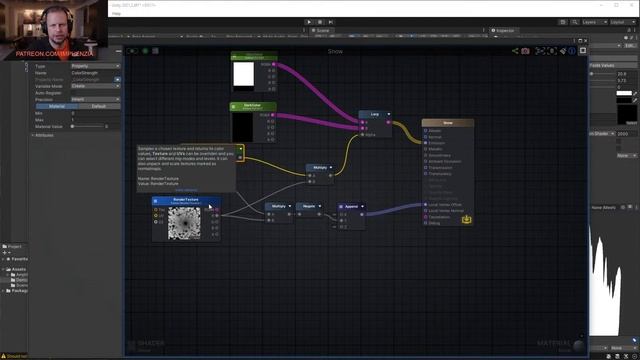Click the Min value field
Image resolution: width=640 pixels, height=360 pixels.
(96, 113)
